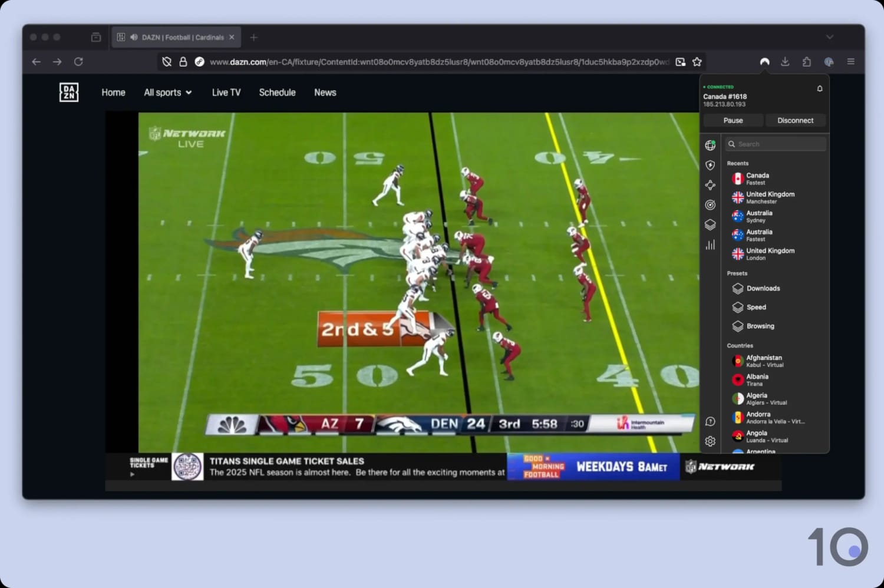Image resolution: width=884 pixels, height=588 pixels.
Task: Open the browser hamburger menu
Action: click(x=850, y=61)
